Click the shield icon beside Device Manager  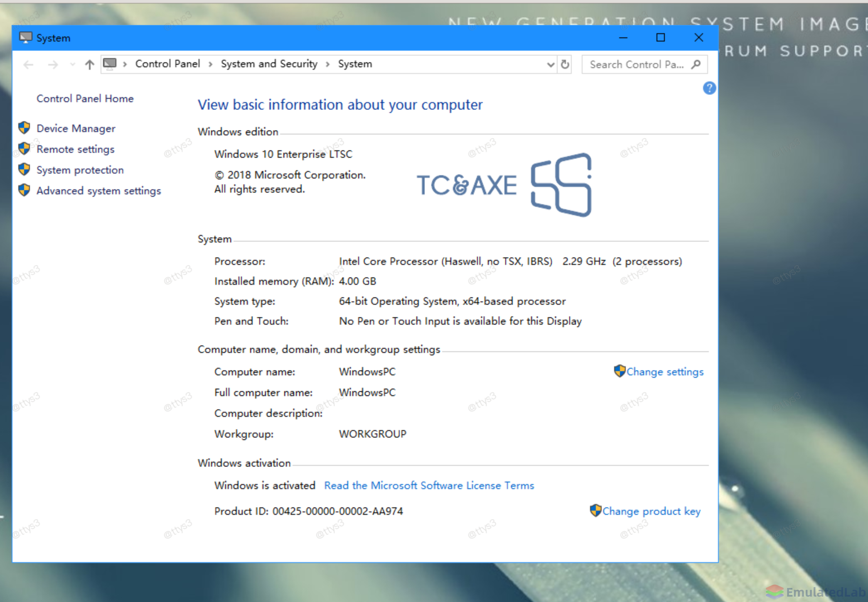(x=24, y=128)
